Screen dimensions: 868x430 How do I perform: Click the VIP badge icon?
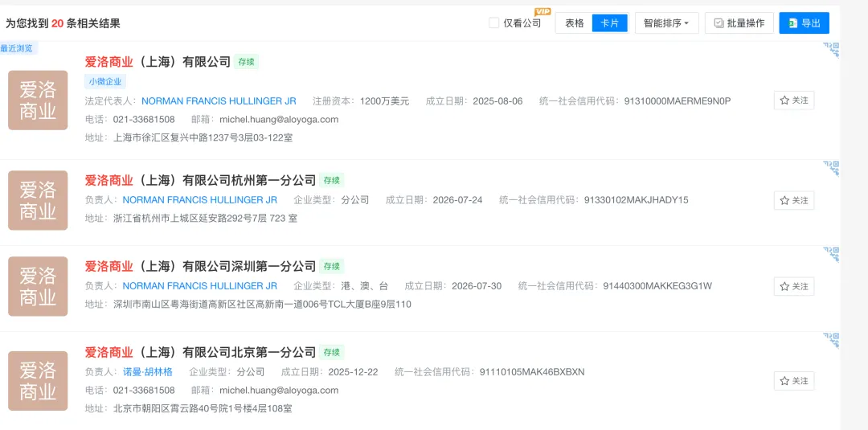(542, 11)
